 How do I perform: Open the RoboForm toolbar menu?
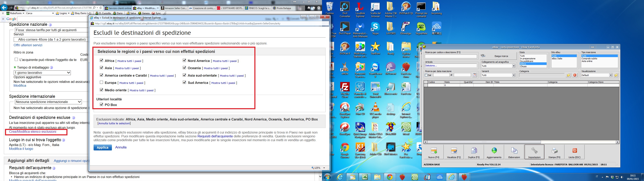pyautogui.click(x=15, y=13)
